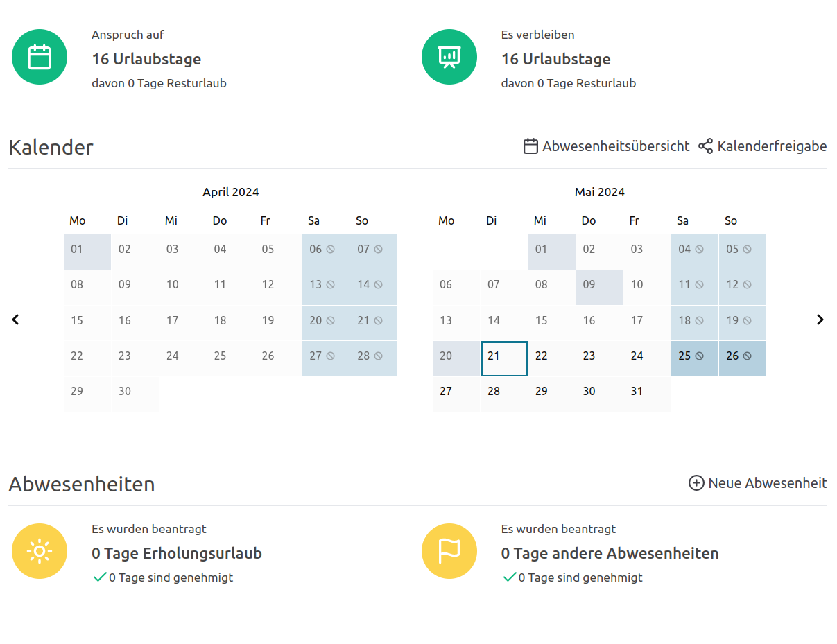Click the Kalenderfreigabe share icon

(x=705, y=146)
